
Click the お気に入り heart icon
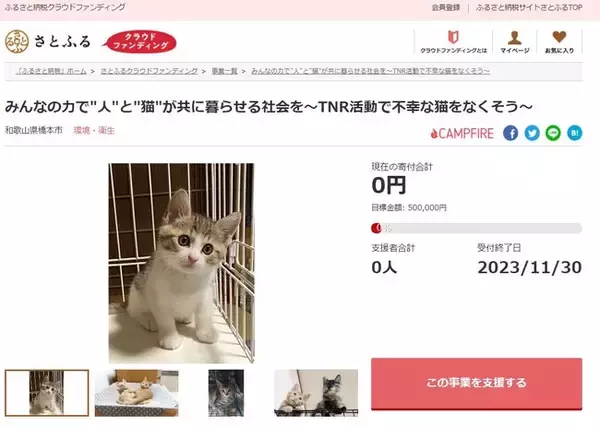point(559,37)
